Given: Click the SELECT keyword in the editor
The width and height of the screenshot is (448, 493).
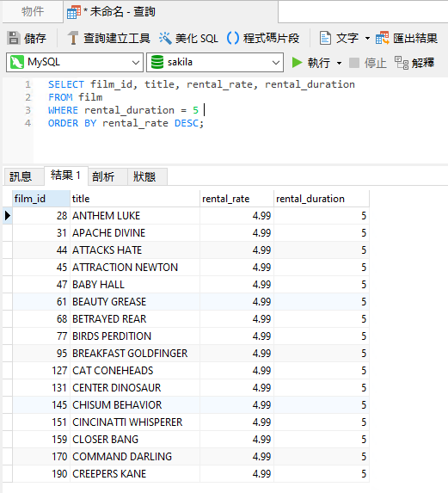Looking at the screenshot, I should click(x=66, y=84).
